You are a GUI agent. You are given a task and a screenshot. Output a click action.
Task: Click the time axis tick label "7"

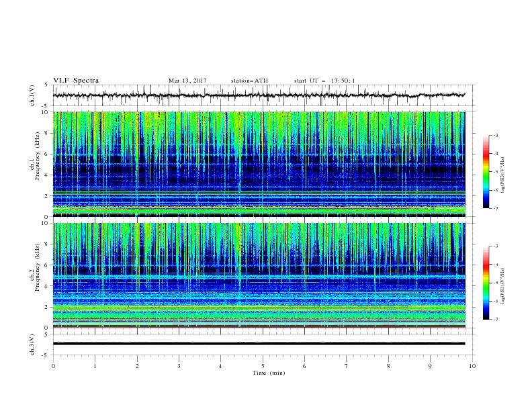tap(347, 366)
